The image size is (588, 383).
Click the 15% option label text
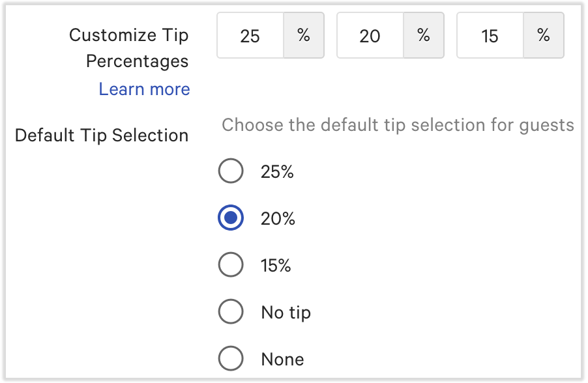coord(276,265)
